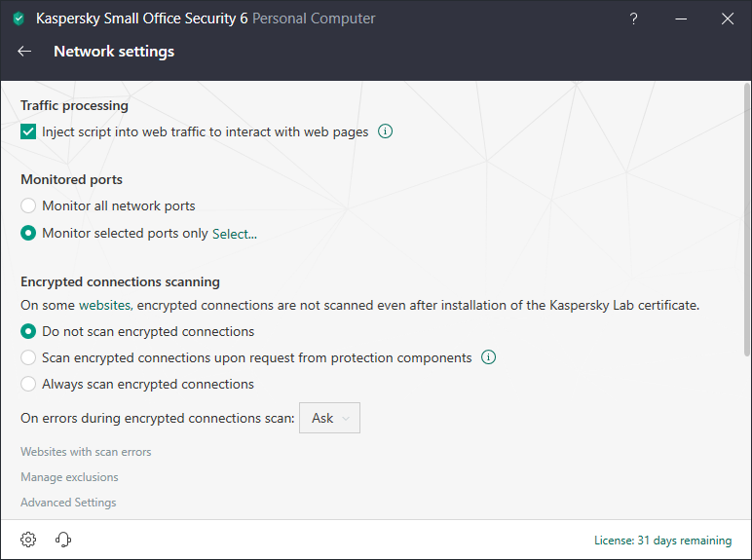The height and width of the screenshot is (560, 752).
Task: Click License: 31 days remaining
Action: coord(662,541)
